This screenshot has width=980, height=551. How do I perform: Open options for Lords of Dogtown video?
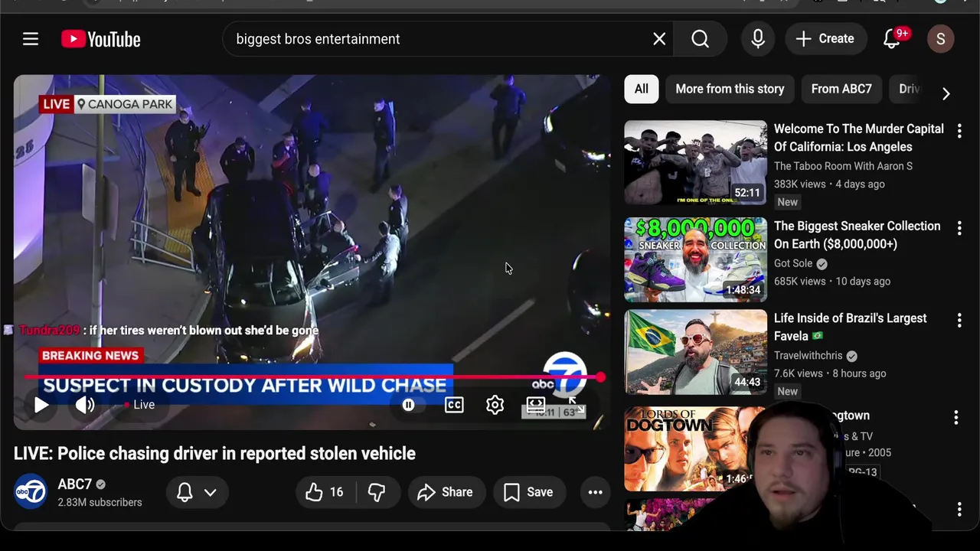click(956, 417)
